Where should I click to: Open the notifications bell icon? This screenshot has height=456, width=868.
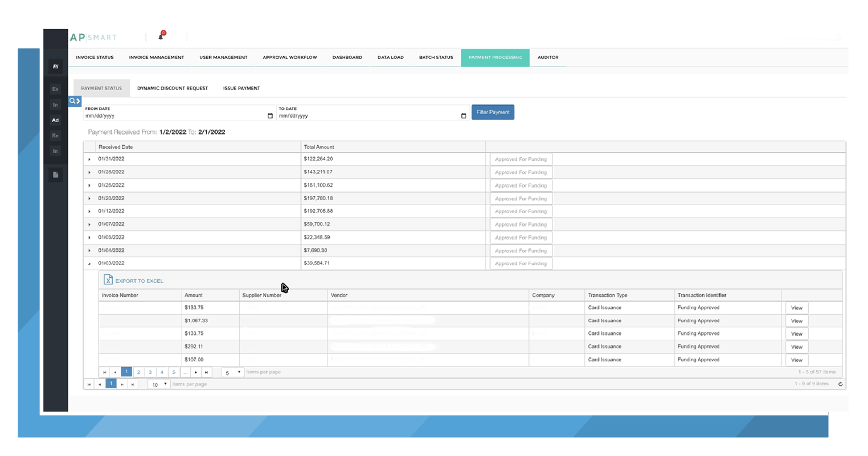pos(161,36)
